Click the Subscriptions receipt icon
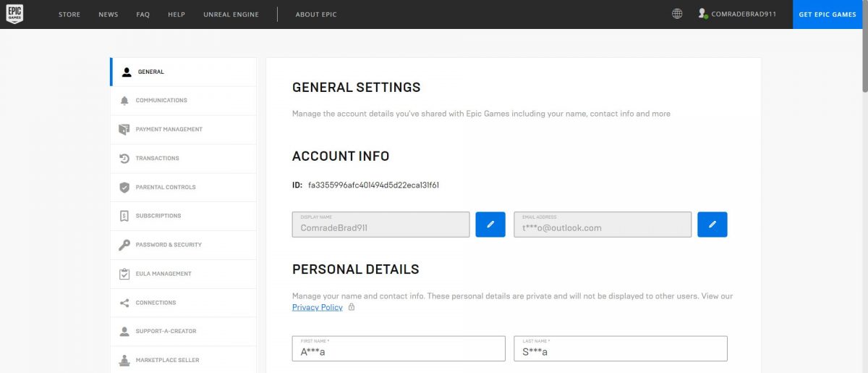The width and height of the screenshot is (868, 373). (124, 216)
